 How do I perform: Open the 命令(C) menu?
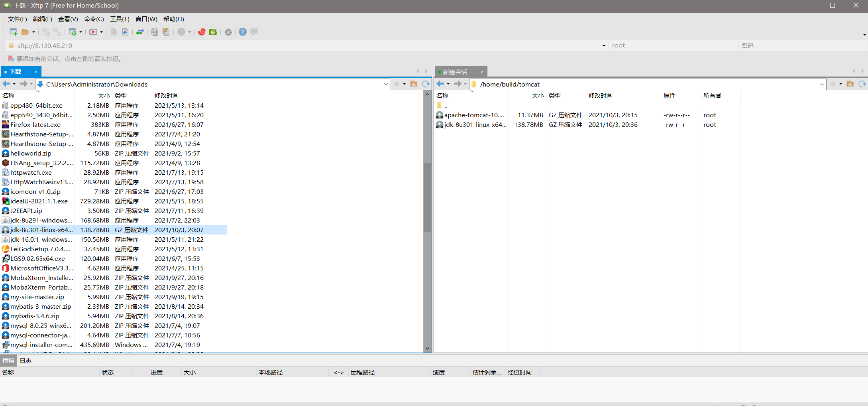point(94,19)
